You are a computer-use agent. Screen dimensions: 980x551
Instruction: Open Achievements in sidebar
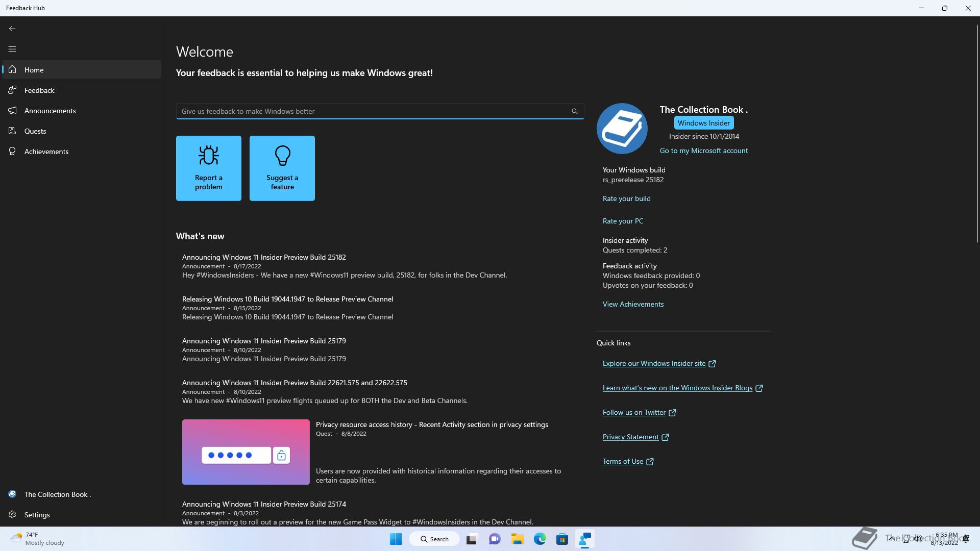(x=82, y=151)
